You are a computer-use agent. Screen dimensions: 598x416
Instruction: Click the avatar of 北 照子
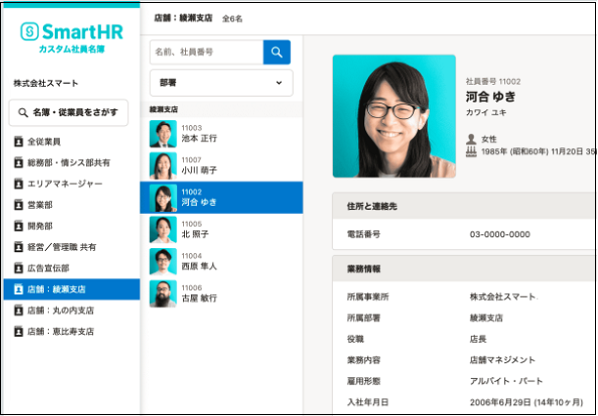click(x=163, y=230)
